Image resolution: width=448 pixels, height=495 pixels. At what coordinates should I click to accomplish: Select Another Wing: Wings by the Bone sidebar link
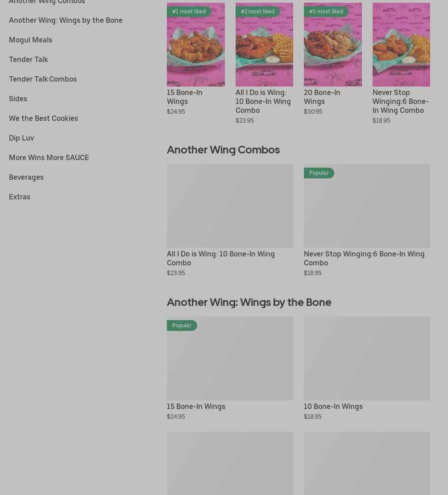coord(66,20)
